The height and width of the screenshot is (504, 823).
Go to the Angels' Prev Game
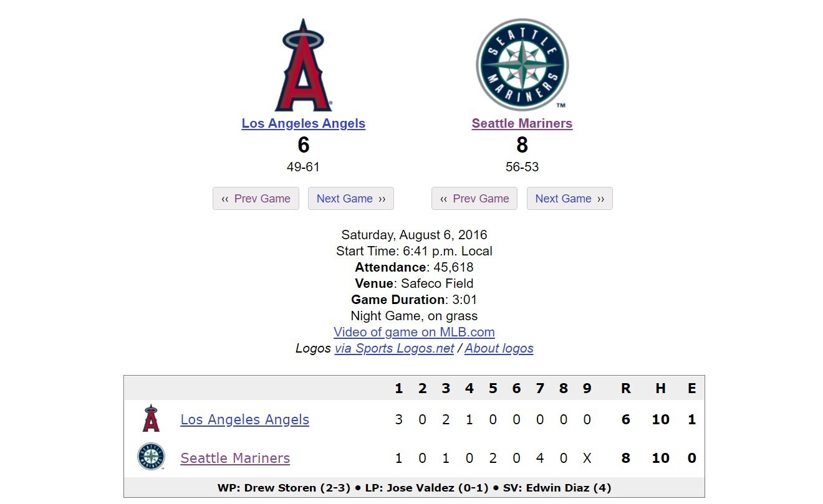coord(256,199)
